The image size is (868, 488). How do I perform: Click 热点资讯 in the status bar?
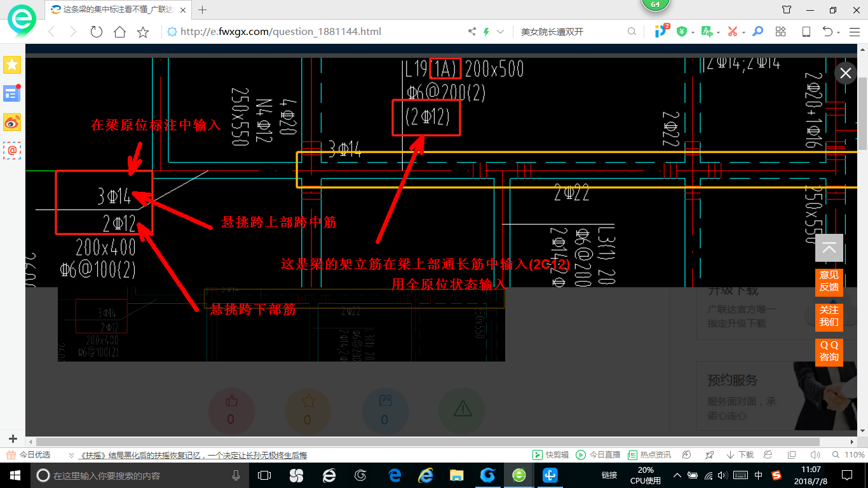click(x=649, y=455)
